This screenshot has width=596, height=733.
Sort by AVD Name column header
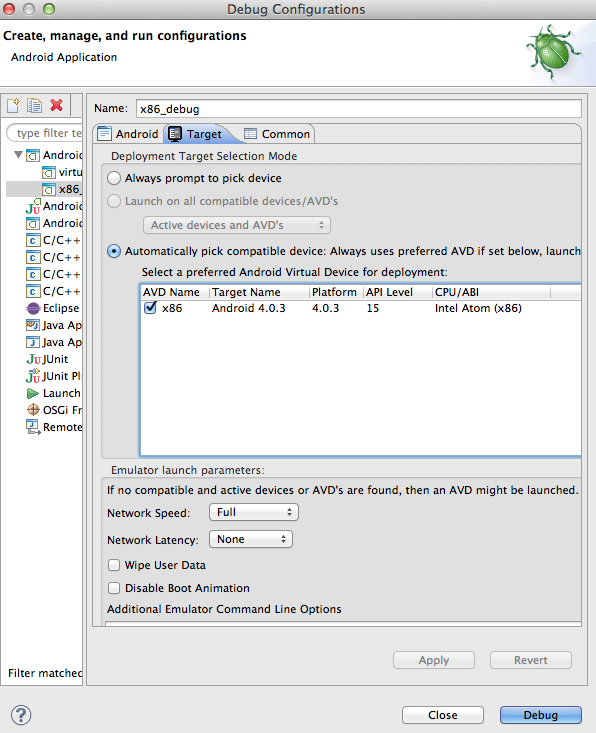175,292
